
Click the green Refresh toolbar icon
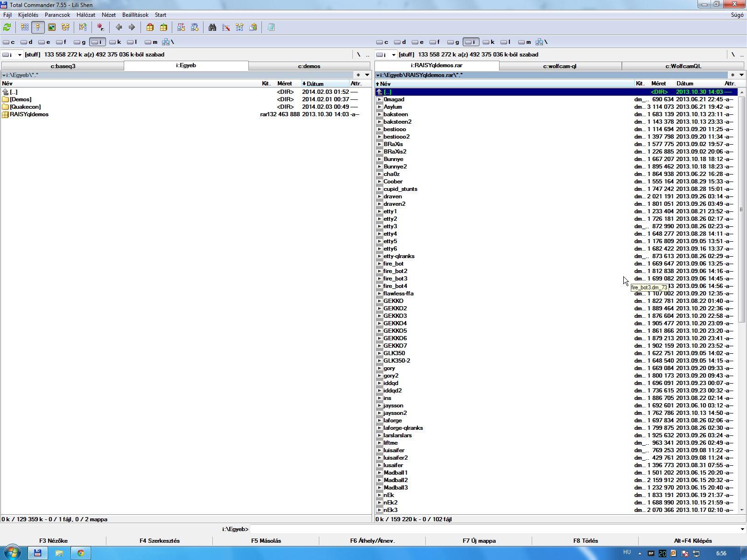coord(7,28)
